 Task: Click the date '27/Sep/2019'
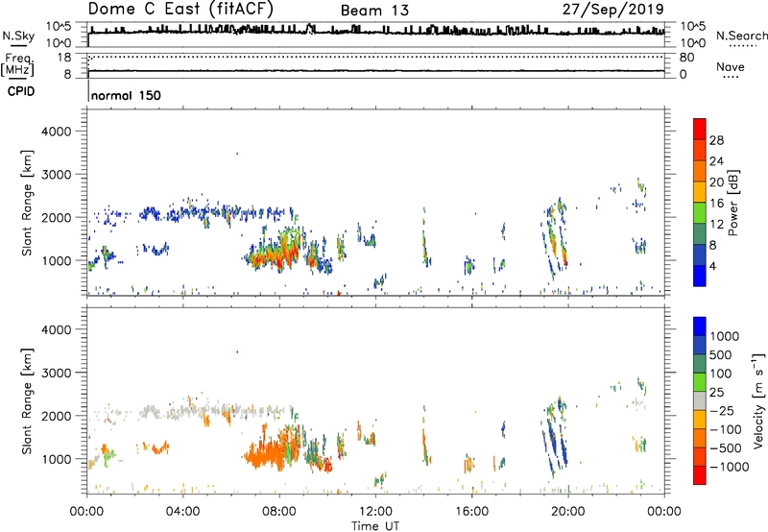click(612, 9)
